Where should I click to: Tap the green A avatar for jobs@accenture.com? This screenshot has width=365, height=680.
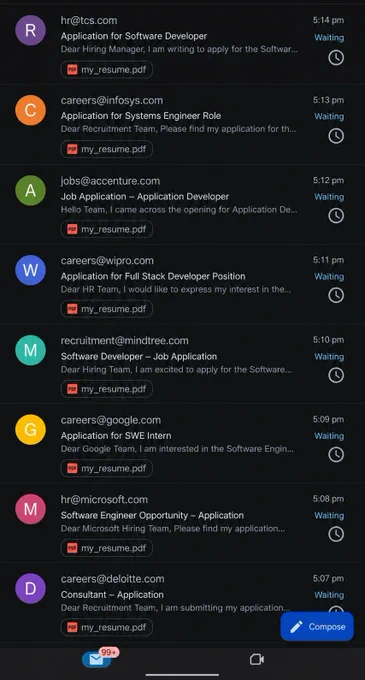coord(30,190)
